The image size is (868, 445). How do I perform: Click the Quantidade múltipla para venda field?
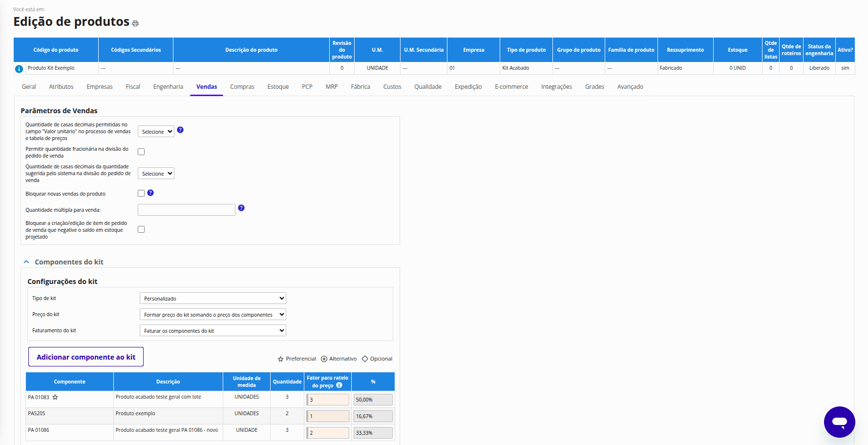pyautogui.click(x=186, y=210)
